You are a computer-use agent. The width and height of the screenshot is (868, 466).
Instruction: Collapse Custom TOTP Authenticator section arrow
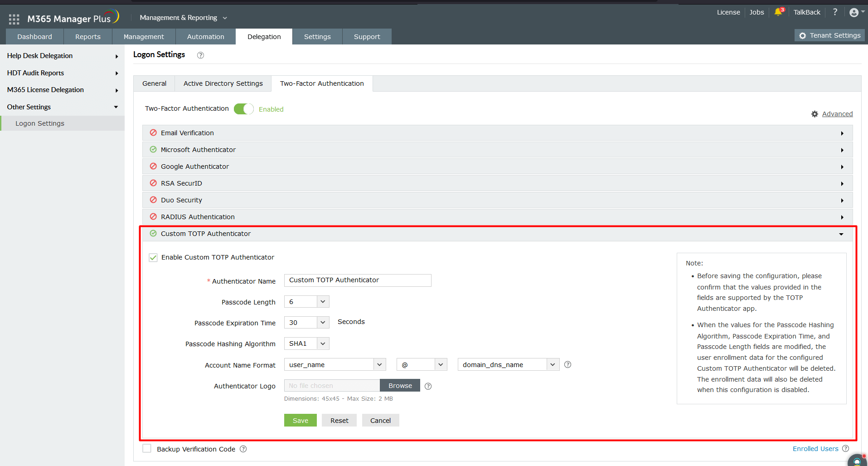(841, 234)
